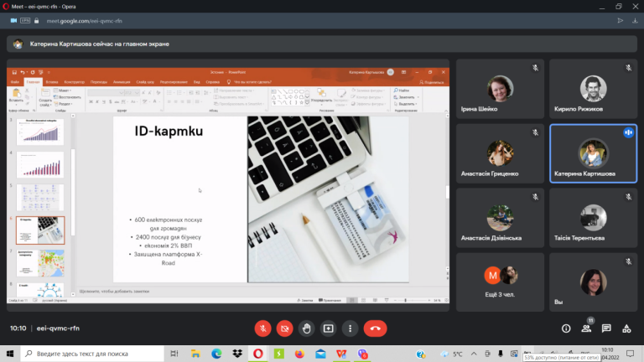The image size is (644, 362).
Task: Leave the call with red hang-up button
Action: tap(375, 328)
